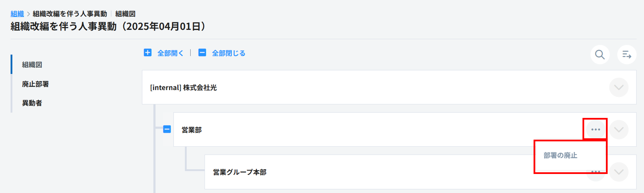Select the 営業グループ本部 department row
Screen dimensions: 644x193
tap(340, 172)
